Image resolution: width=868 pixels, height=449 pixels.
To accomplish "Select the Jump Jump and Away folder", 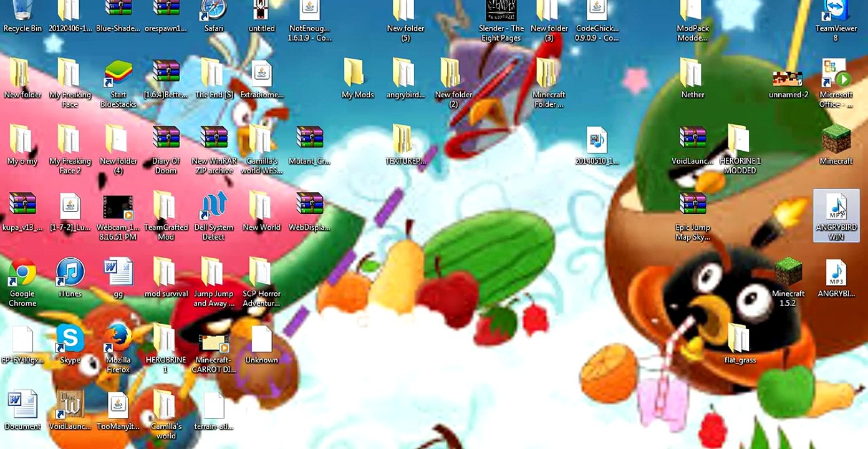I will click(x=214, y=283).
